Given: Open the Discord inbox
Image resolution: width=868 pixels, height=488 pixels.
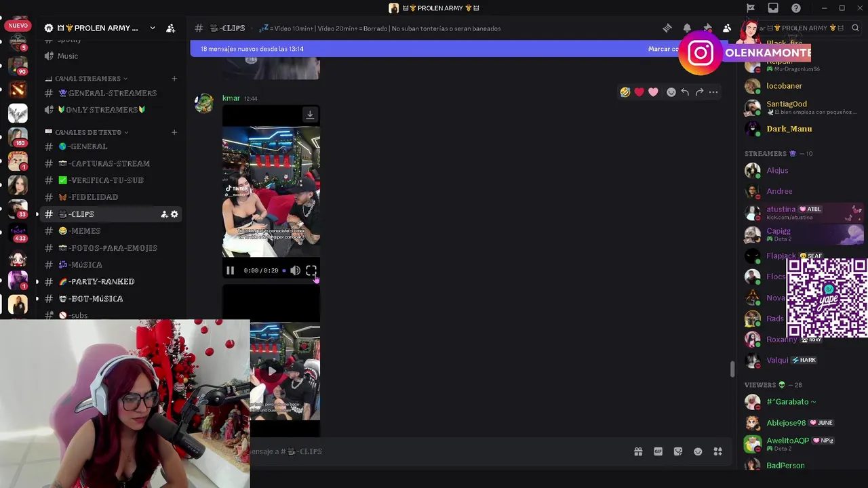Looking at the screenshot, I should click(x=773, y=8).
